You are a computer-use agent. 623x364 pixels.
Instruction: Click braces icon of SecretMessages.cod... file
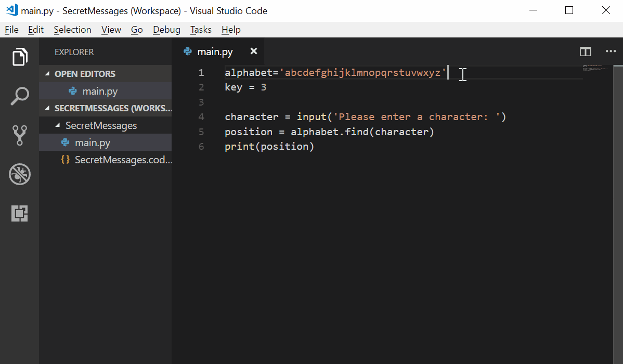65,159
